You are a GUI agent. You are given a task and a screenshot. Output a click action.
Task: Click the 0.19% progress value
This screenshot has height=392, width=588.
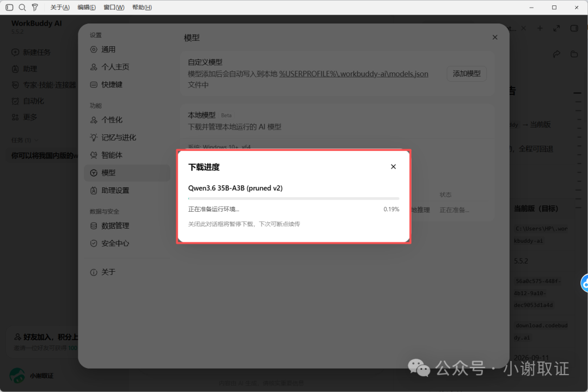(x=391, y=209)
